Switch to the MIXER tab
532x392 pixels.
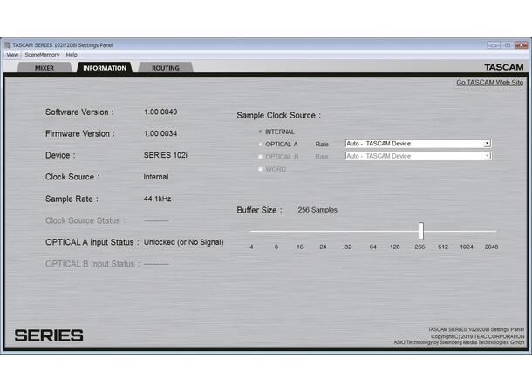click(x=44, y=68)
